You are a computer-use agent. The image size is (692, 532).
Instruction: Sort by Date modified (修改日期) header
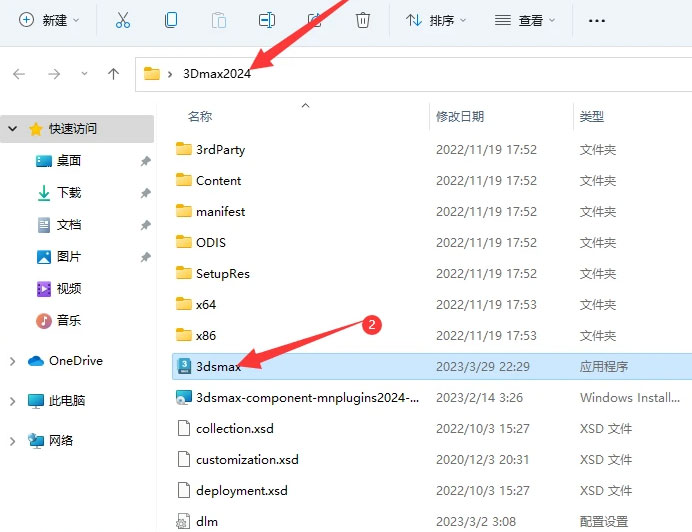[x=460, y=117]
